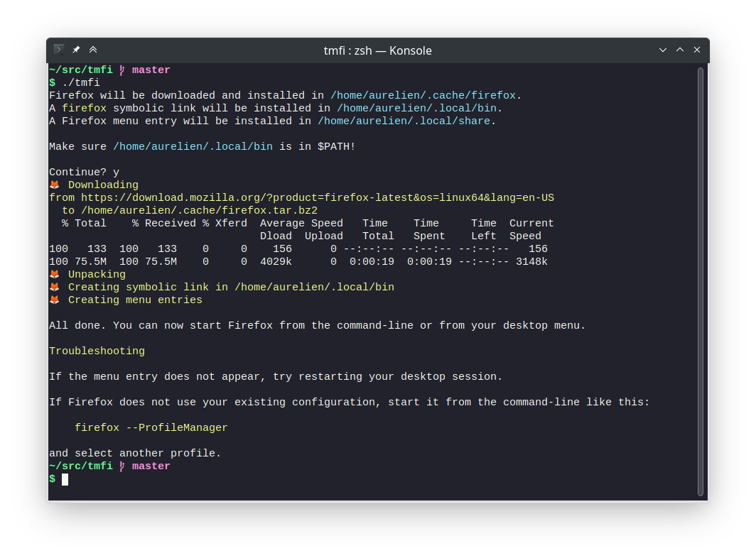This screenshot has height=558, width=756.
Task: Minimize the Konsole window
Action: point(663,50)
